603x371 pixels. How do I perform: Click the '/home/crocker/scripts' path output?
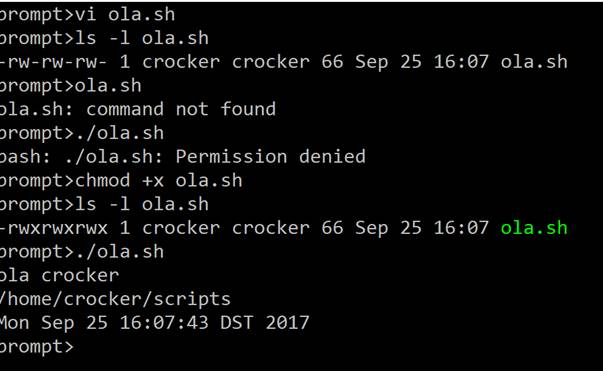pyautogui.click(x=115, y=300)
